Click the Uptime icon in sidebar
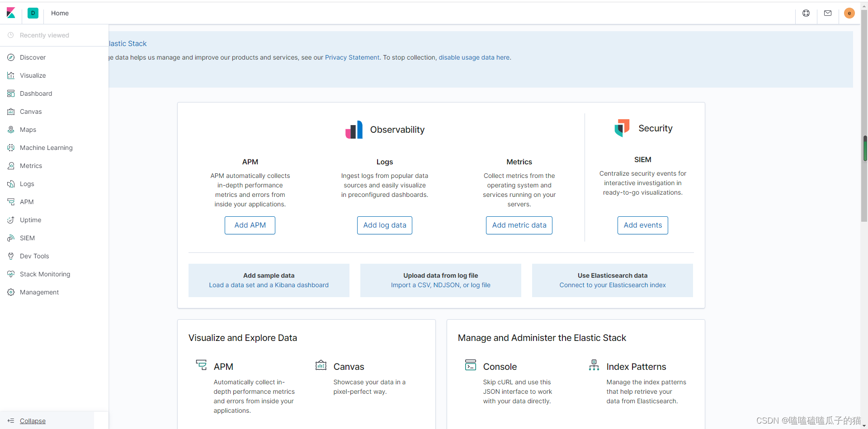This screenshot has height=429, width=868. [11, 220]
